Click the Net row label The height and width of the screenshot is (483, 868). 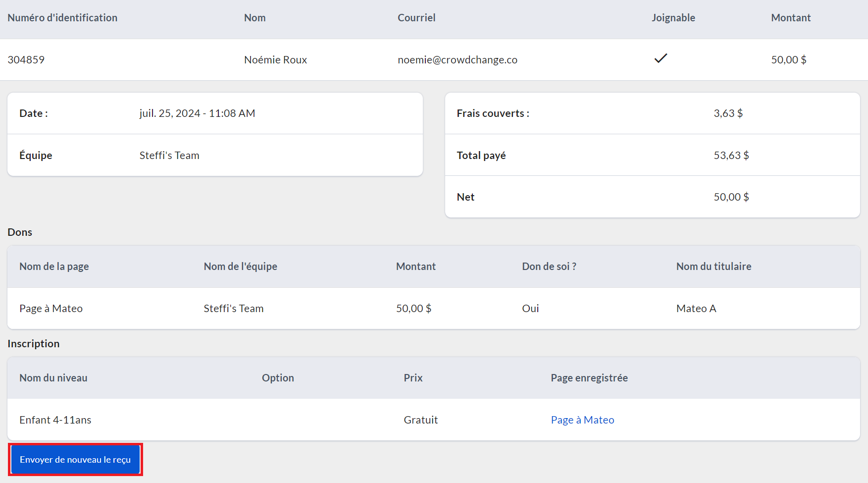(x=465, y=197)
